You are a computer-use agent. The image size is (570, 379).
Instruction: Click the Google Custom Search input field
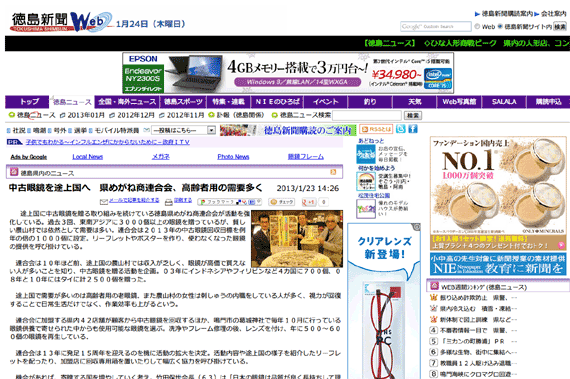[435, 27]
